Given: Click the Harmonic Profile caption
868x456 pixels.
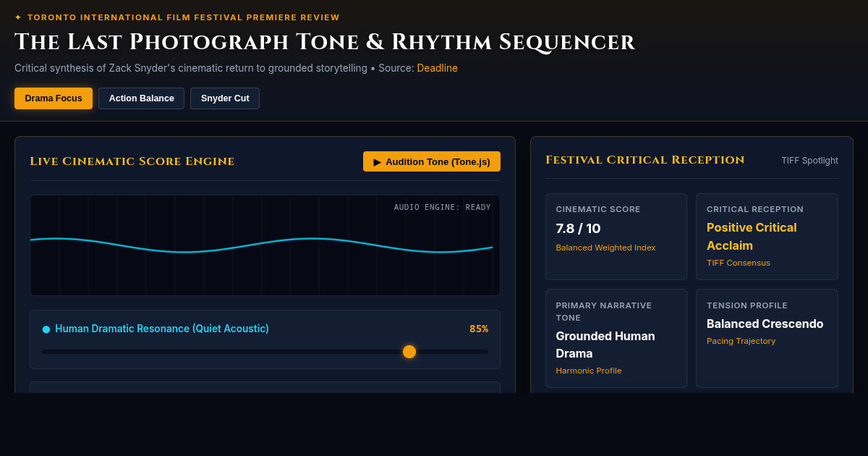Looking at the screenshot, I should pos(589,371).
